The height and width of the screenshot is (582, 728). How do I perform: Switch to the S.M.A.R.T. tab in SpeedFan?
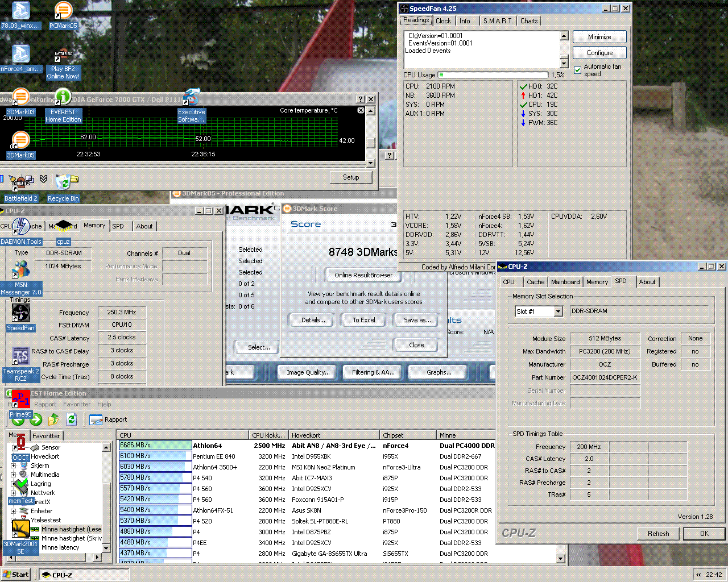click(498, 21)
